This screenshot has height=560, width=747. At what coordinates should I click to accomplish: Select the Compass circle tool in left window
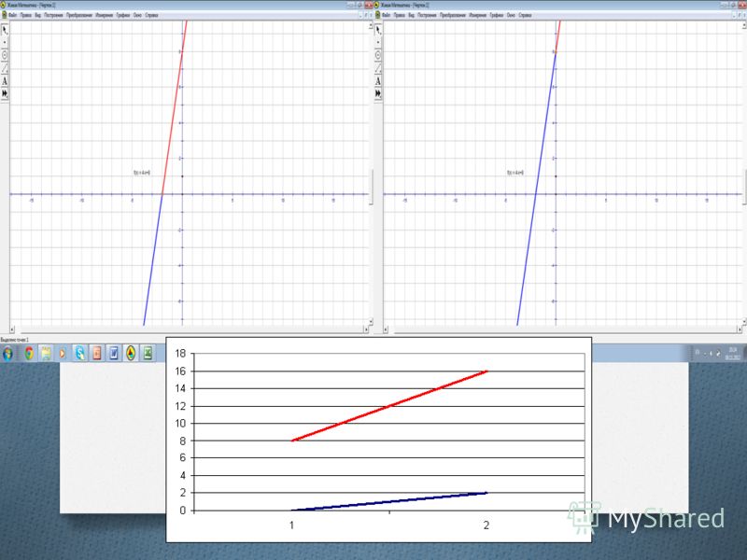pos(5,55)
